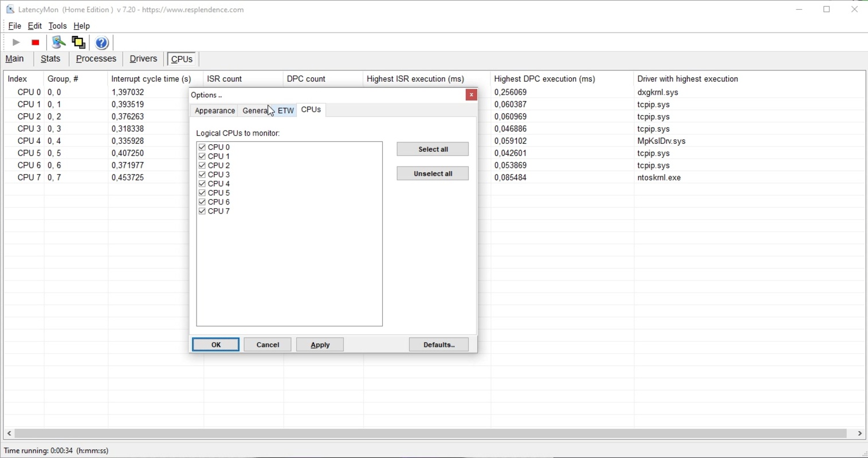Open options via the monitor-and-pencil toolbar icon
The height and width of the screenshot is (458, 868).
point(57,42)
